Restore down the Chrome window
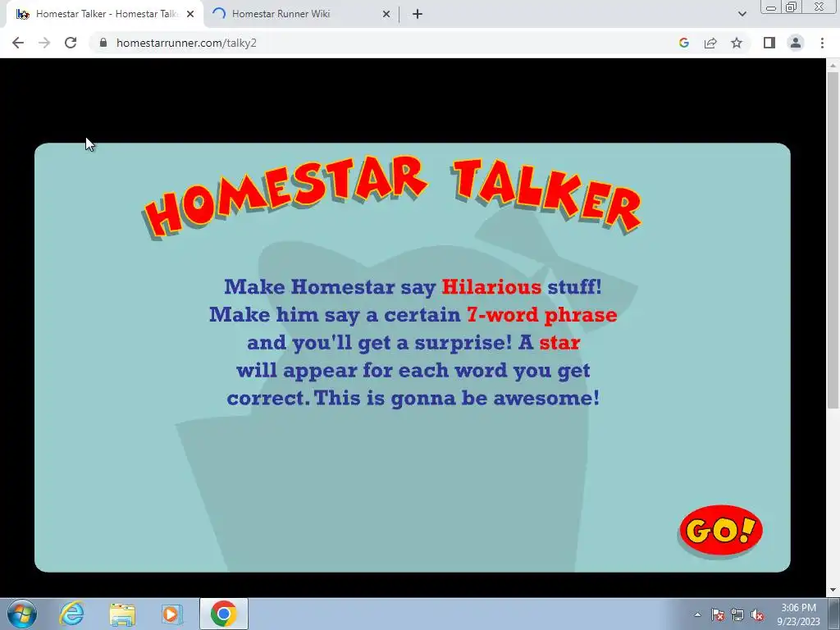This screenshot has height=630, width=840. coord(791,7)
